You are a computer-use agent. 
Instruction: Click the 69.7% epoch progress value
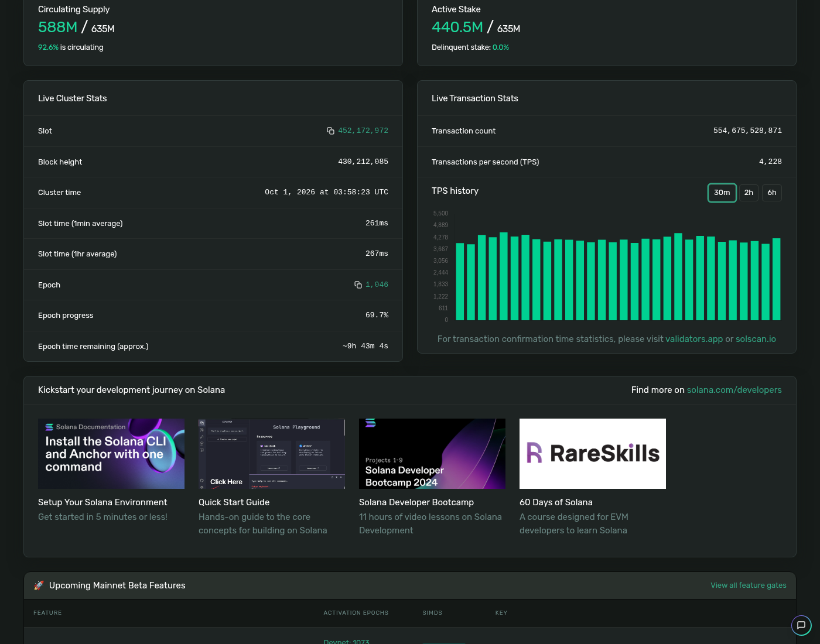(x=377, y=315)
